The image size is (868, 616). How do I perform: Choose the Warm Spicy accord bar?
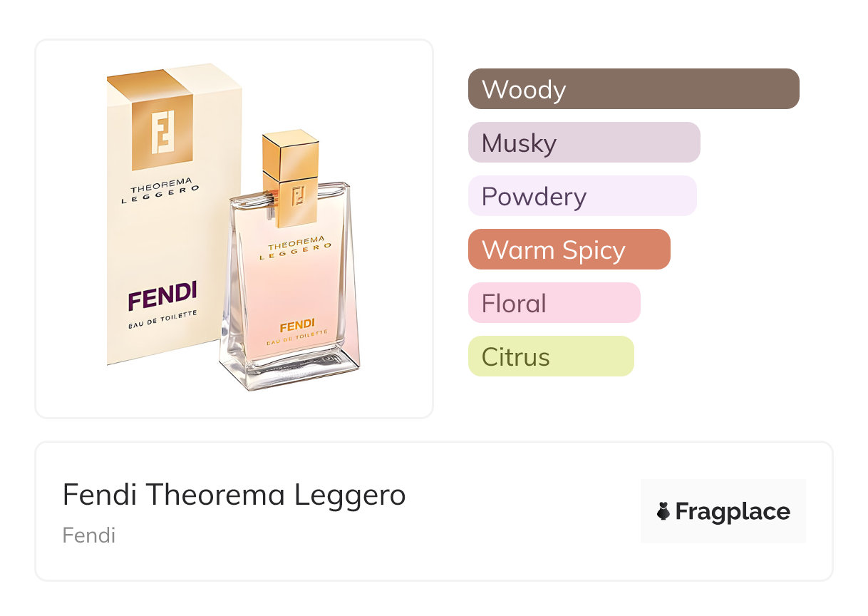(569, 250)
